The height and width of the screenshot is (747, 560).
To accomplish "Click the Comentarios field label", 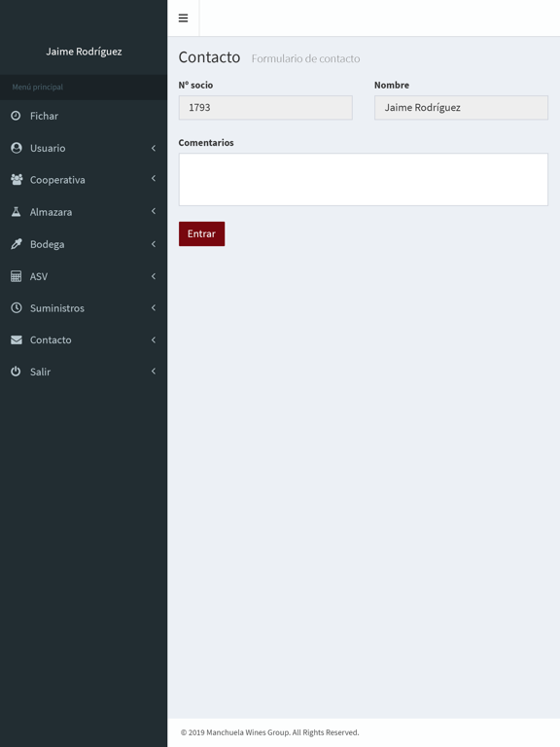I will tap(206, 142).
